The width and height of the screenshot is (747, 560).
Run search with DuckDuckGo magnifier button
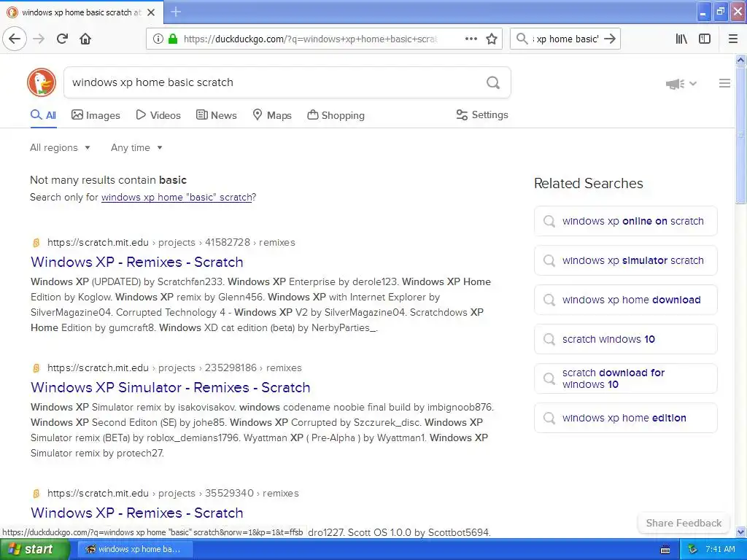pos(493,83)
